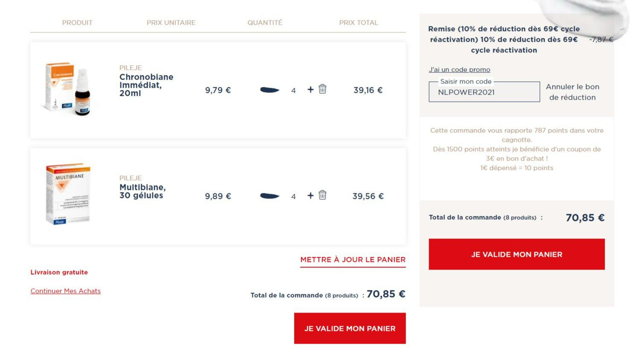This screenshot has width=644, height=353.
Task: Decrease Multibiane 30 gélules quantity
Action: click(x=270, y=196)
